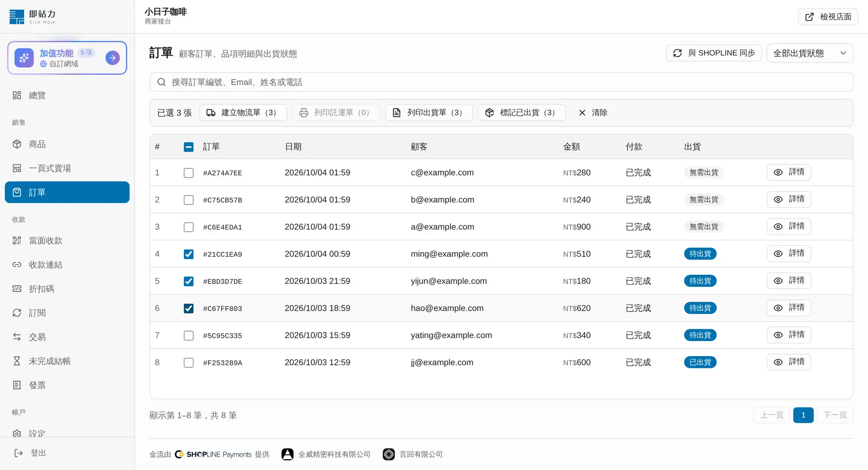Click 待出貨 badge for yating@example.com
Screen dimensions: 868x470
700,335
